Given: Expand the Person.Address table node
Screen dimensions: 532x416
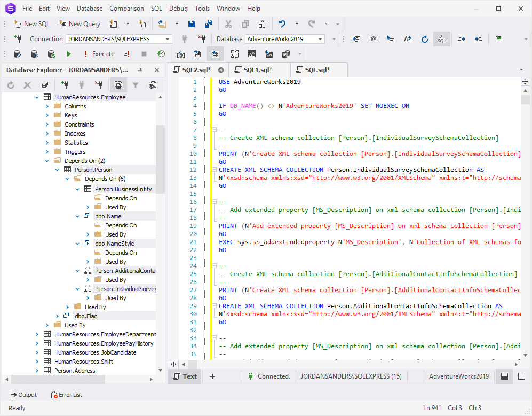Looking at the screenshot, I should pos(37,371).
